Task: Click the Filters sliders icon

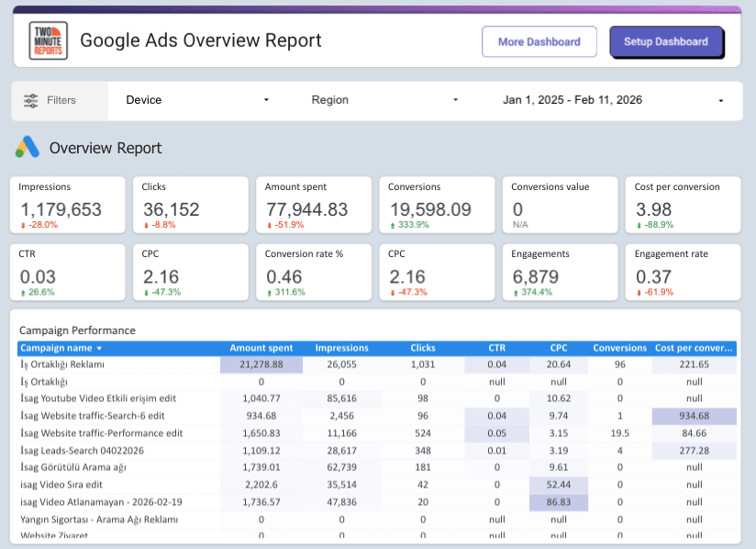Action: pos(30,99)
